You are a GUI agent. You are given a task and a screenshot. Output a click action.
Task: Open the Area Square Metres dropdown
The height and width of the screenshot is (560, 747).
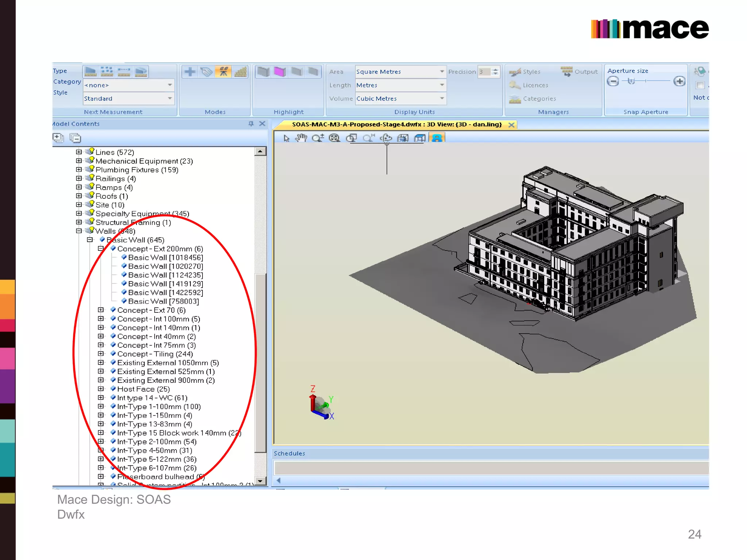442,71
